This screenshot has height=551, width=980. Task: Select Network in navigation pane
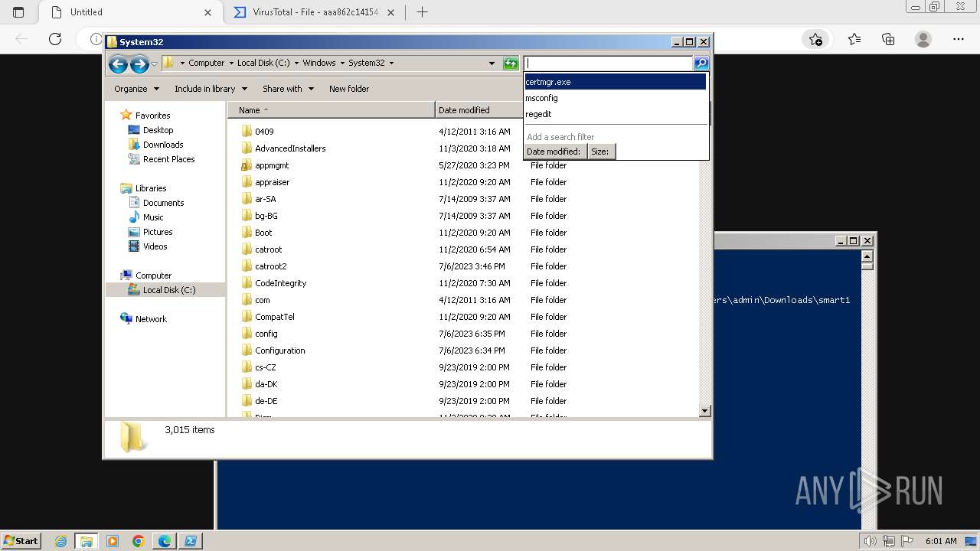coord(151,319)
